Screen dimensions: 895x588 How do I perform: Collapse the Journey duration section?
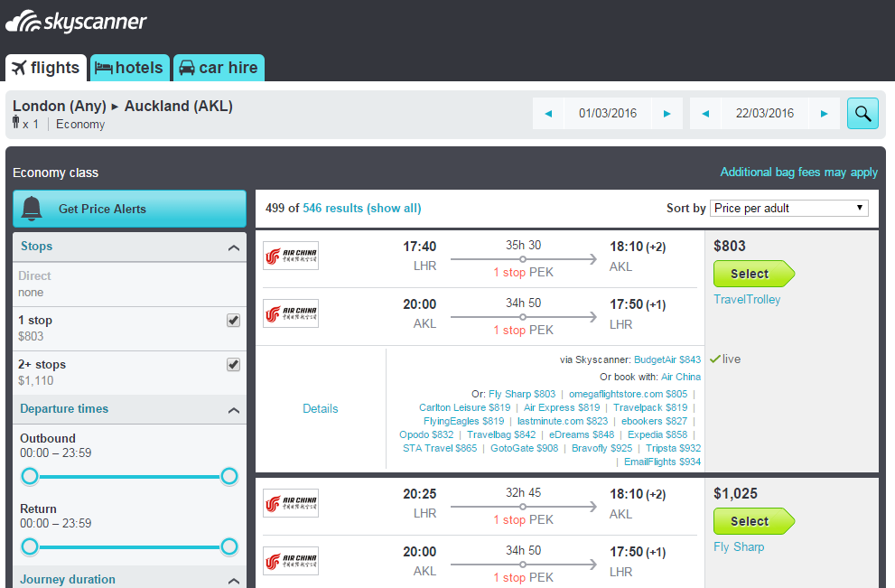(x=233, y=581)
